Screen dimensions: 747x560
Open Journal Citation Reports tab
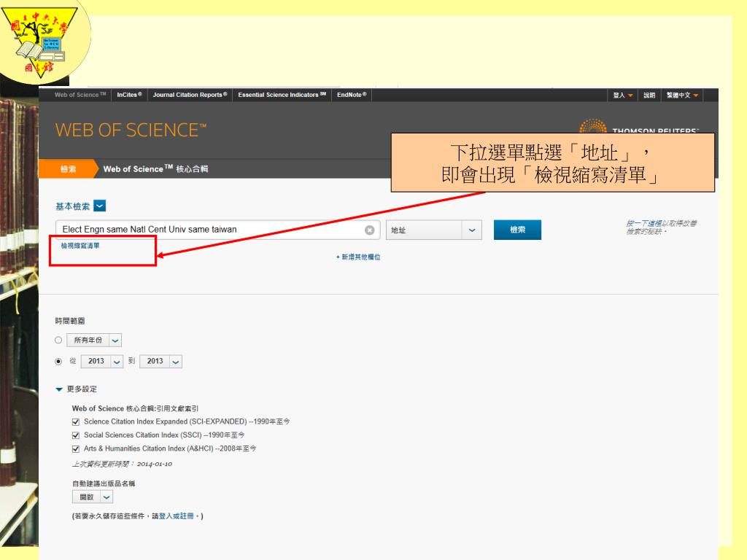tap(190, 95)
